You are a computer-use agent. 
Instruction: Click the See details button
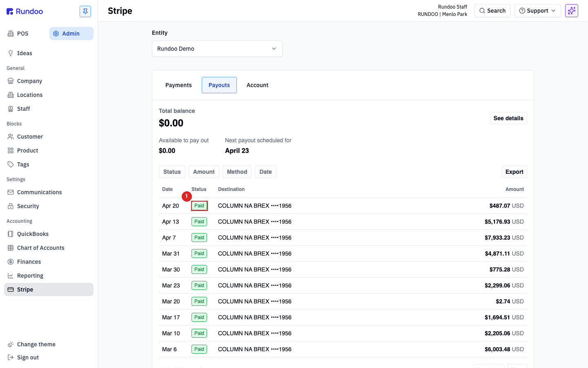click(508, 118)
